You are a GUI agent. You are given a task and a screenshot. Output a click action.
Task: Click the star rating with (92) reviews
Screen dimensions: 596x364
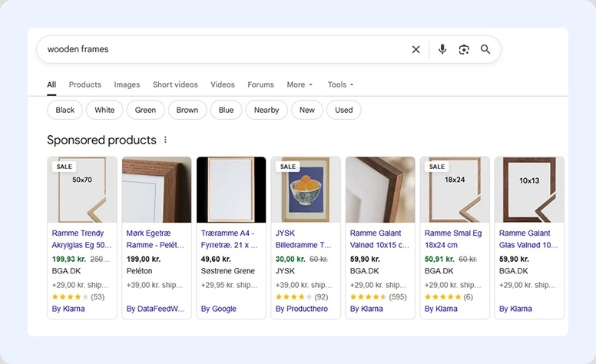pos(302,296)
